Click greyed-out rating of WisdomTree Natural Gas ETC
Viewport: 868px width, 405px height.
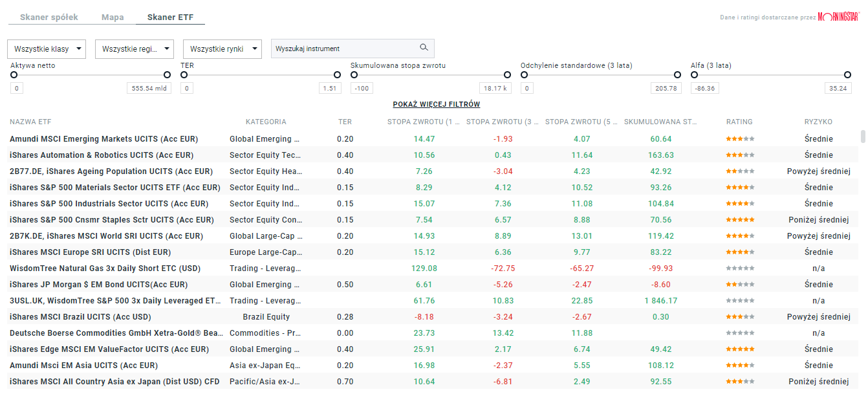739,268
